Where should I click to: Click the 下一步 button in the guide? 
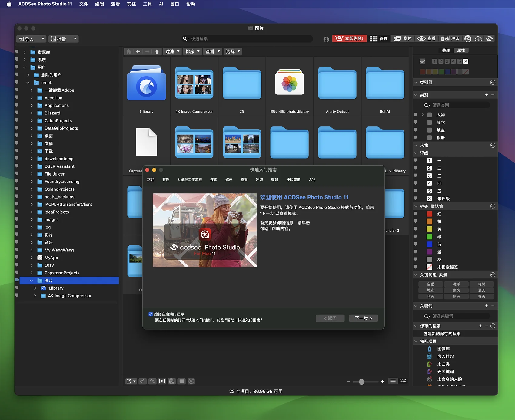(x=363, y=318)
